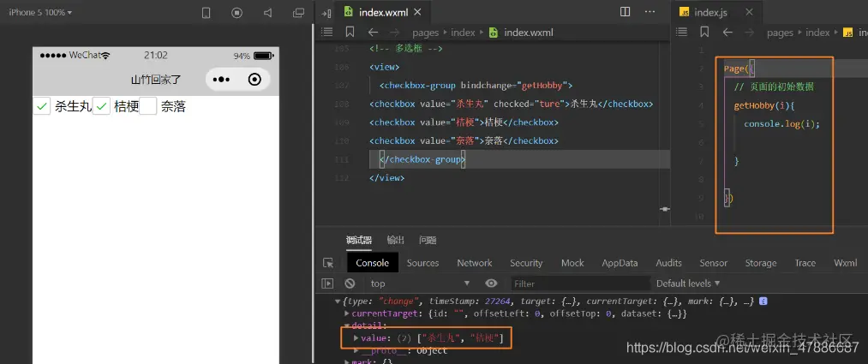This screenshot has width=868, height=364.
Task: Open the editor more actions ellipsis
Action: tap(650, 12)
